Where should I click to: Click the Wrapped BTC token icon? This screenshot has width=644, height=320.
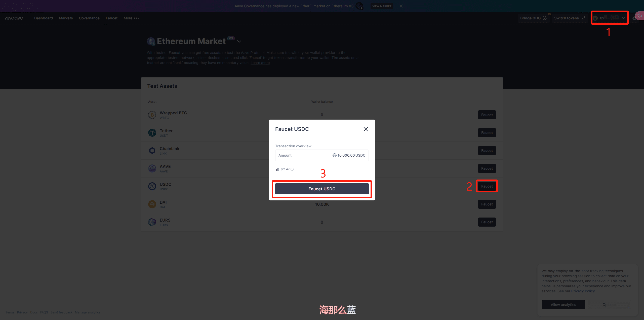coord(152,115)
